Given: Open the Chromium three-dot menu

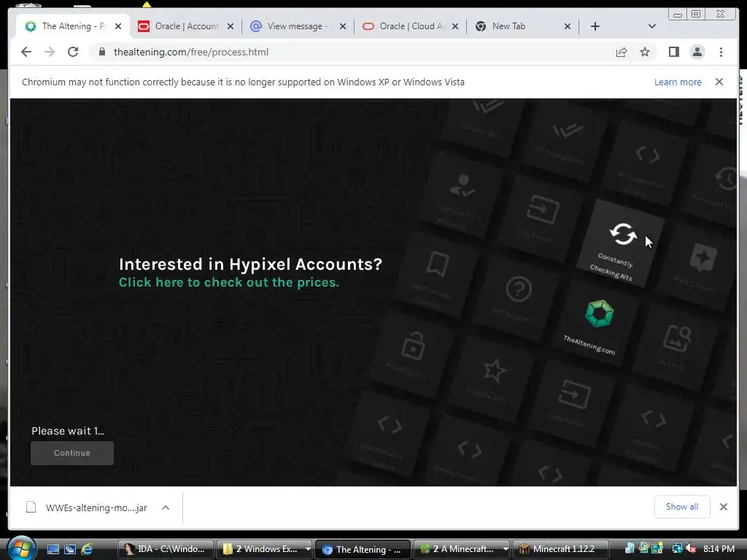Looking at the screenshot, I should (x=721, y=52).
